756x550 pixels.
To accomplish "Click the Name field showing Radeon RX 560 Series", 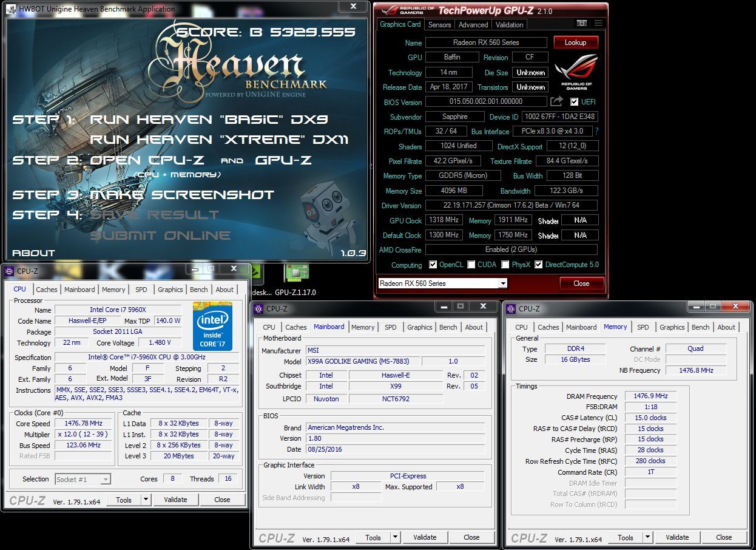I will coord(486,42).
